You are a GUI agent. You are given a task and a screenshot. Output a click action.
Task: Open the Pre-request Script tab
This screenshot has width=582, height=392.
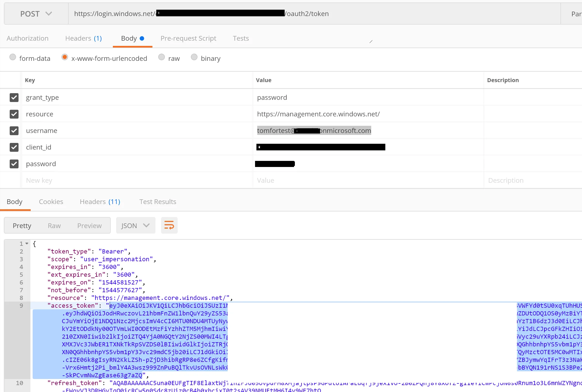coord(188,38)
